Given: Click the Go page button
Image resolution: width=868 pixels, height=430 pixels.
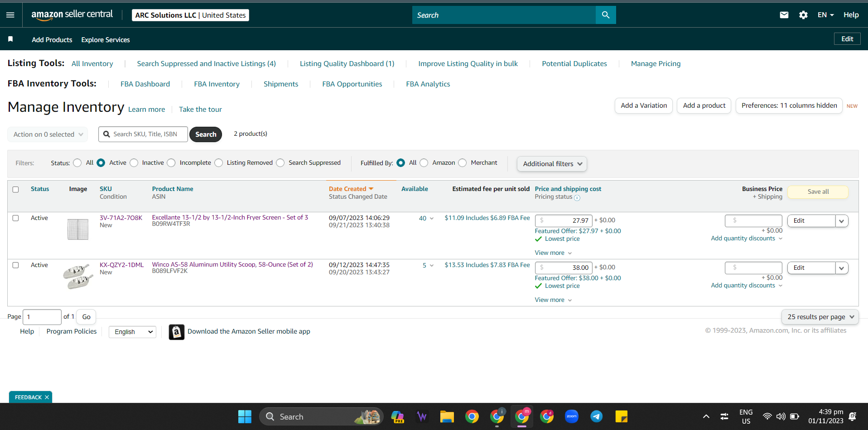Looking at the screenshot, I should click(86, 317).
